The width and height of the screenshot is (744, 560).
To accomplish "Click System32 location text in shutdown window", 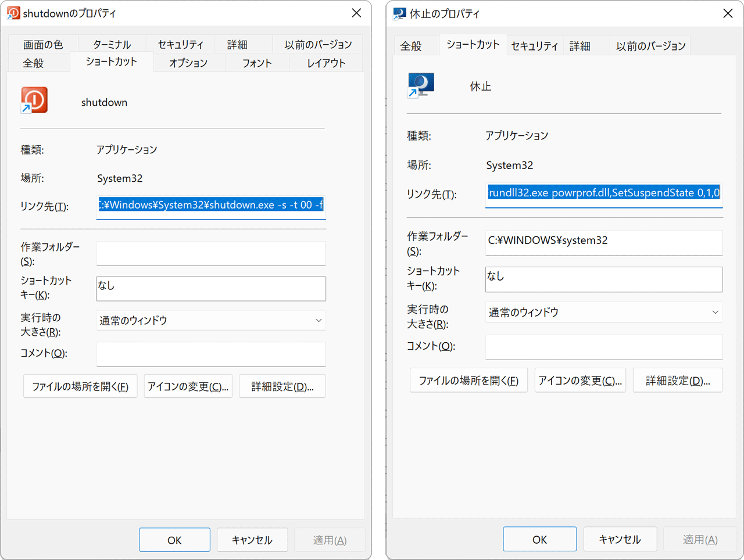I will pyautogui.click(x=120, y=178).
